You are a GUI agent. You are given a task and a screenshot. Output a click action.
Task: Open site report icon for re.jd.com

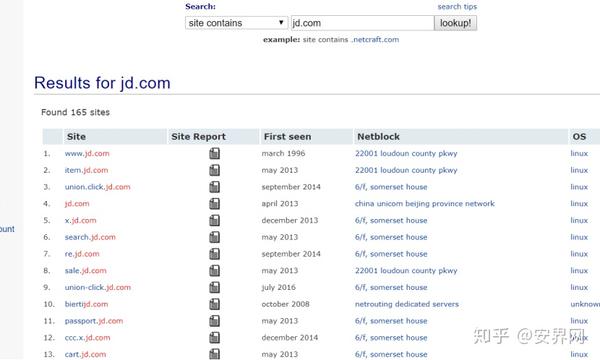point(215,254)
